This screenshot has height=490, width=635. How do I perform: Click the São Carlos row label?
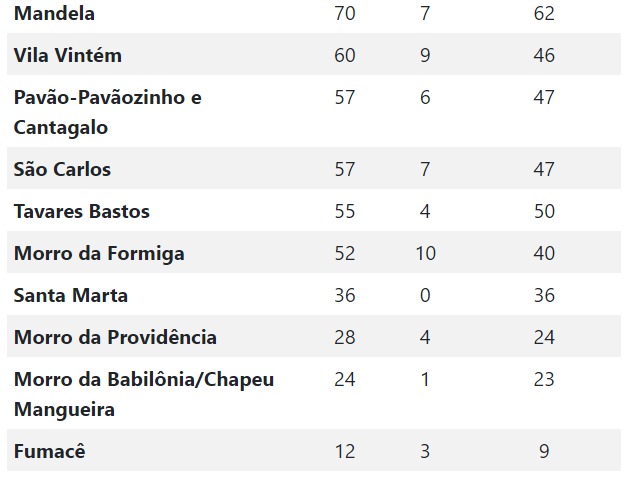[x=62, y=169]
